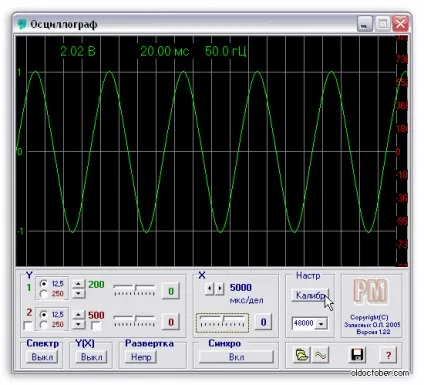This screenshot has width=424, height=385.
Task: Click the 2.02 В voltage readout
Action: tap(78, 51)
